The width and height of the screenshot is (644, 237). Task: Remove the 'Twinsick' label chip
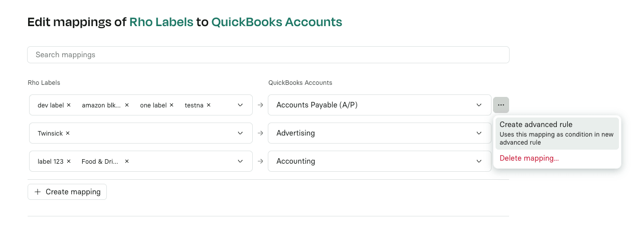pyautogui.click(x=68, y=133)
